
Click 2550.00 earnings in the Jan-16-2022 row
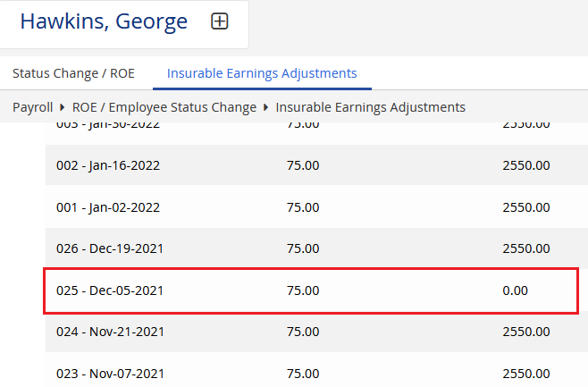click(x=525, y=165)
